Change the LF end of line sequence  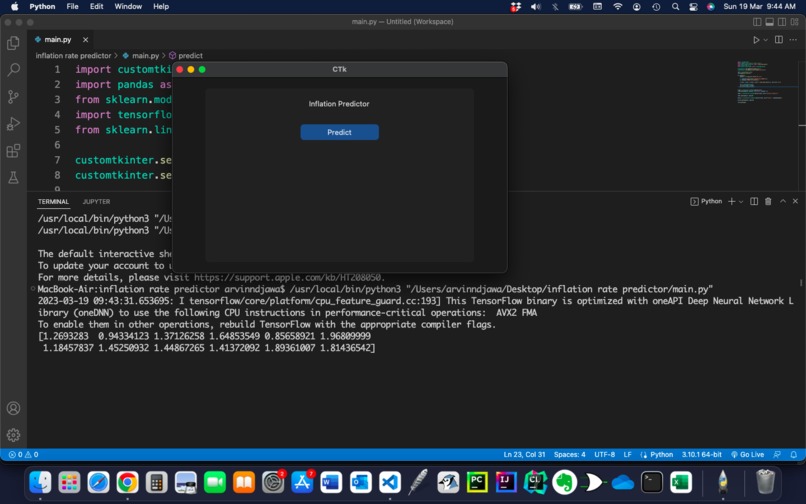pos(628,455)
